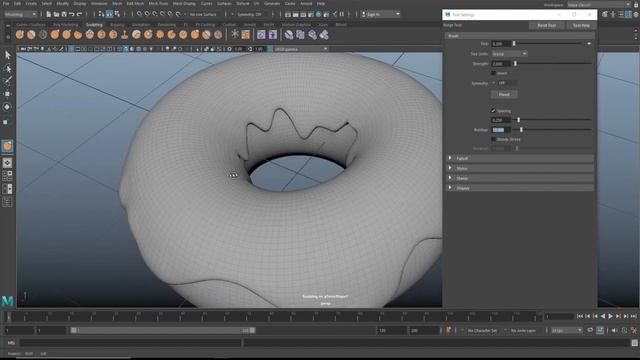Click the Strength slider handle

pos(516,64)
